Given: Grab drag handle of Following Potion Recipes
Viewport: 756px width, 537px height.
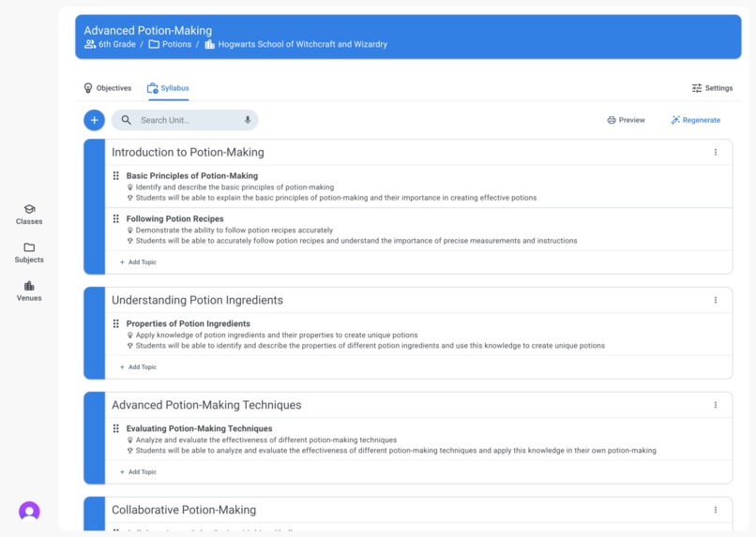Looking at the screenshot, I should tap(115, 218).
